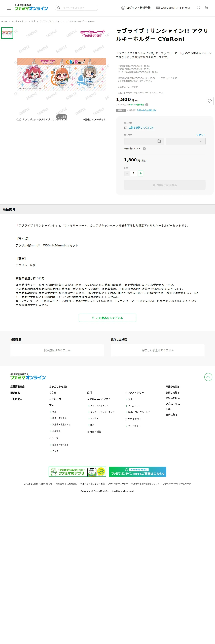This screenshot has height=644, width=215.
Task: Open ファミリーマートホームページ link
Action: tap(177, 484)
